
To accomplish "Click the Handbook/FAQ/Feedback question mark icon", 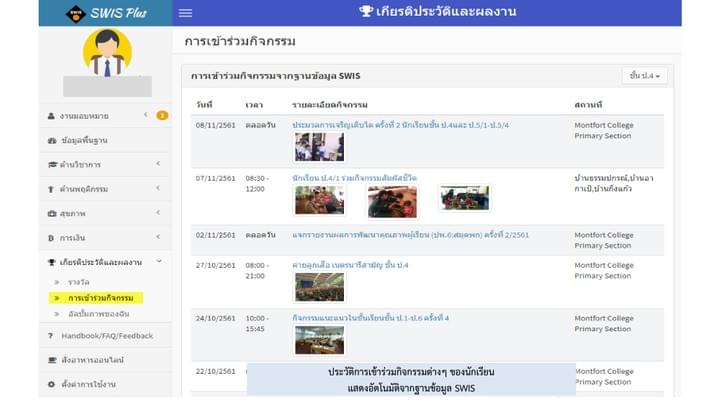I will pyautogui.click(x=51, y=336).
